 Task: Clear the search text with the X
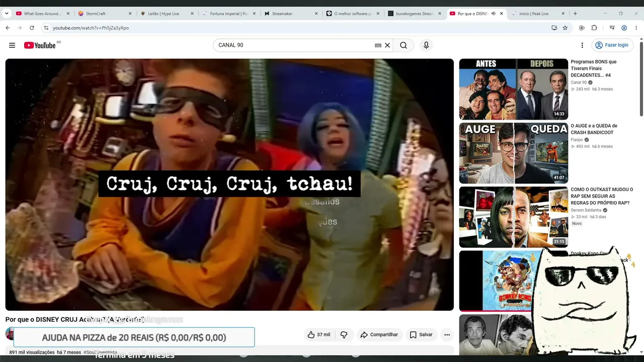point(387,45)
